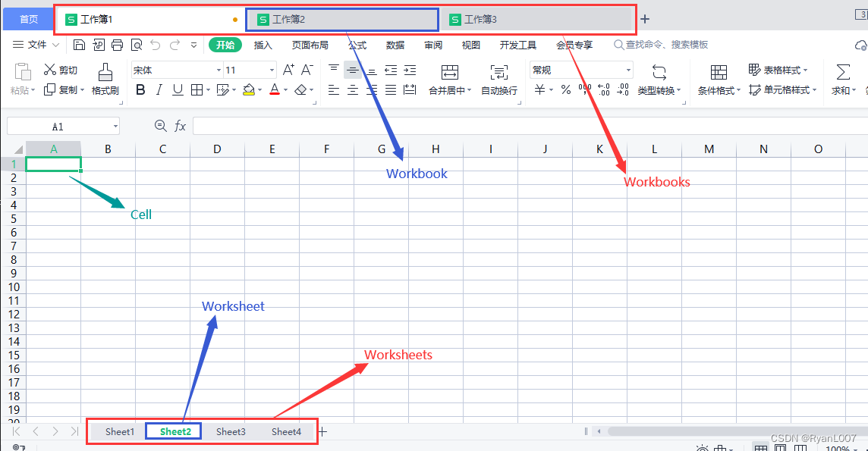Toggle the 自动换行 wrap text setting
The height and width of the screenshot is (451, 868).
[498, 78]
